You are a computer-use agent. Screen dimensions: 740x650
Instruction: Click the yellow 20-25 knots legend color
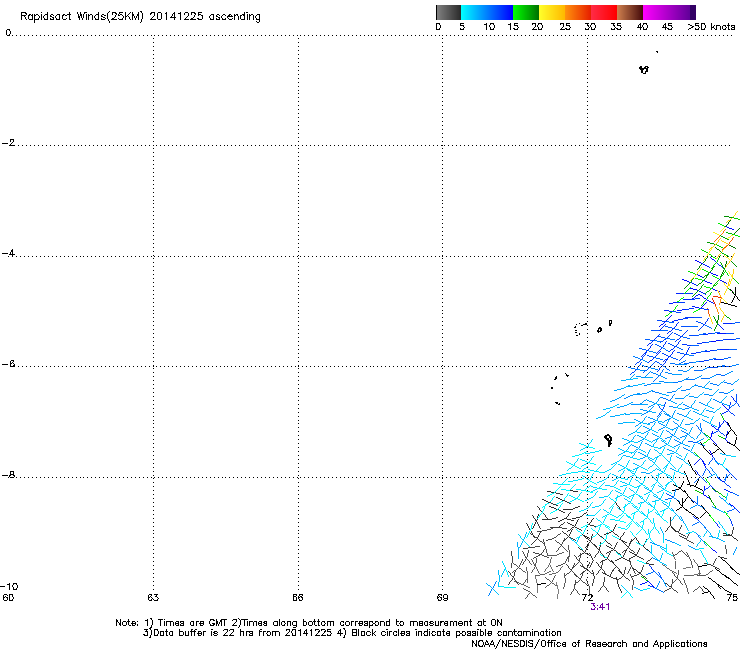pos(552,12)
